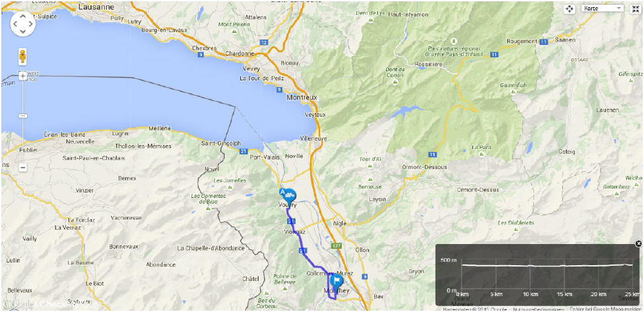644x312 pixels.
Task: Pan the map right with the arrow control
Action: tap(31, 24)
